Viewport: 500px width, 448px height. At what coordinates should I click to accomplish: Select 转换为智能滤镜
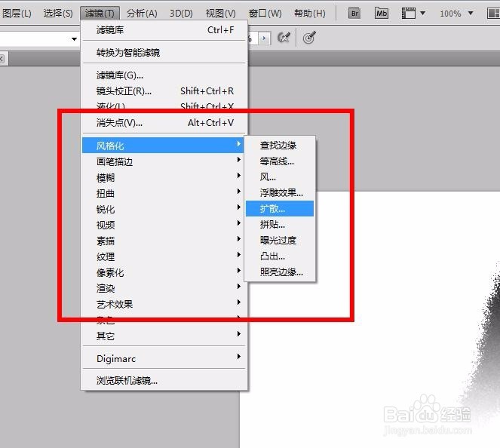(x=164, y=53)
